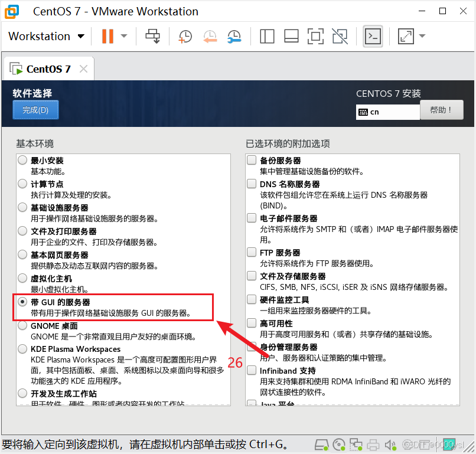
Task: Open the snapshot manager
Action: pyautogui.click(x=234, y=37)
